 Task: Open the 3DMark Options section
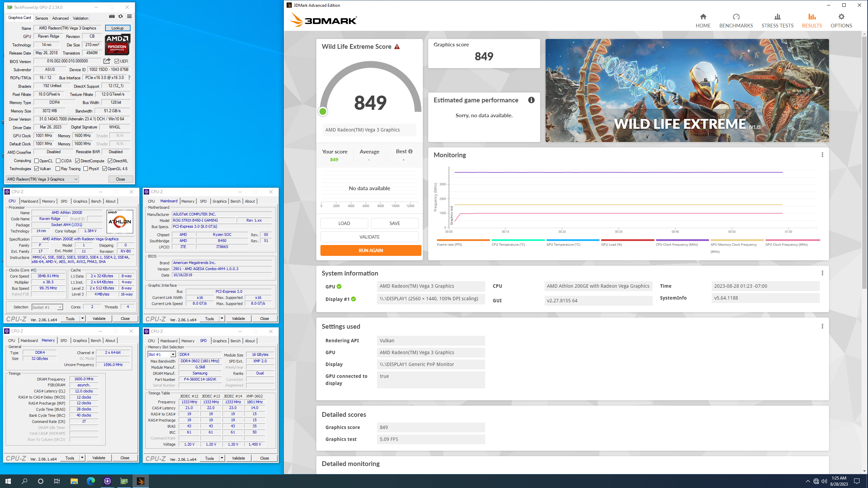841,21
